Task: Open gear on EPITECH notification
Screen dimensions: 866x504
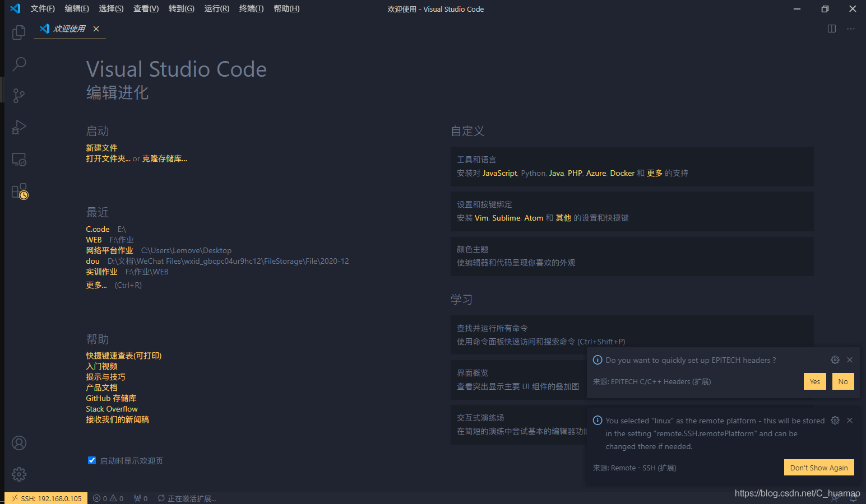Action: (x=835, y=360)
